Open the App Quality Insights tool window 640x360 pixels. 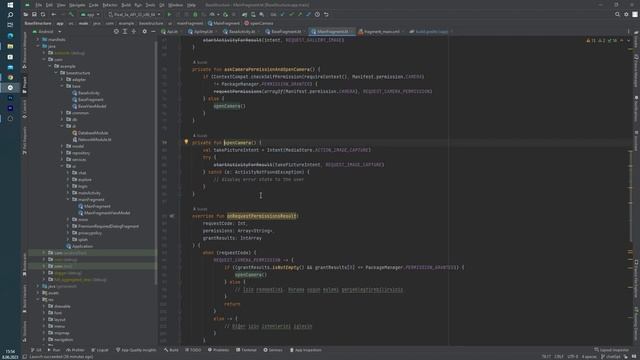[x=136, y=350]
